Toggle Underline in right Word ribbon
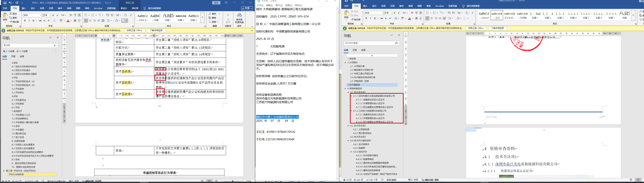The image size is (644, 183). coord(375,18)
